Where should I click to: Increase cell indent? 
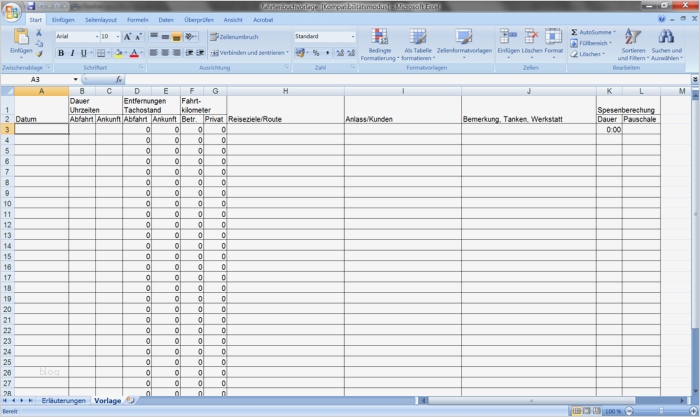200,53
